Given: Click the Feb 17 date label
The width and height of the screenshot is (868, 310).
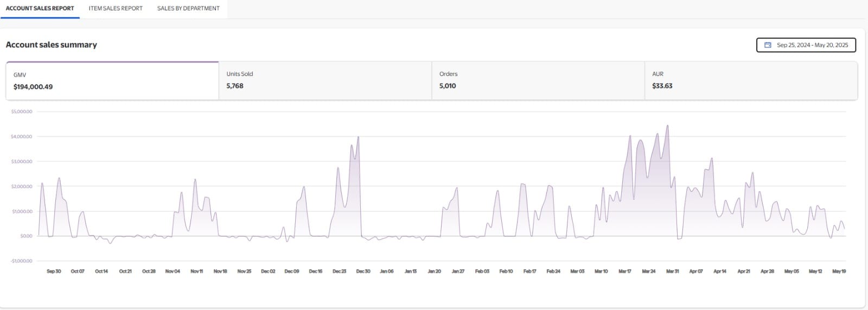Looking at the screenshot, I should [x=529, y=271].
